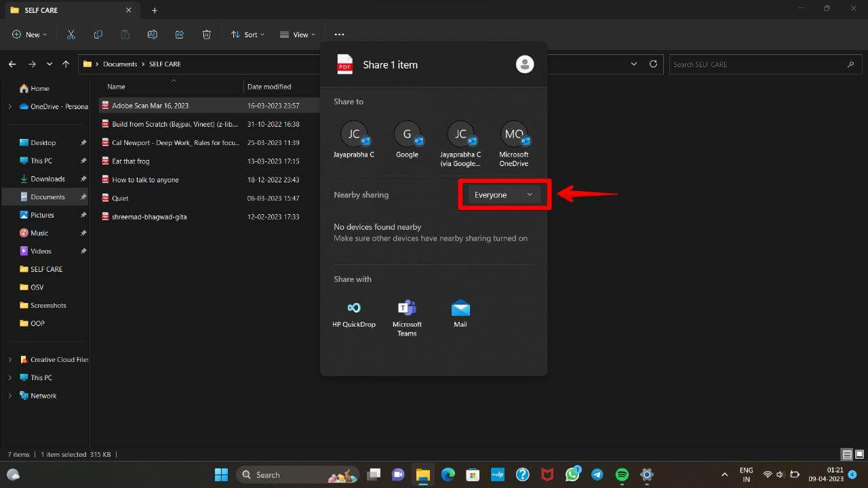This screenshot has height=488, width=868.
Task: Open the See more (three dots) menu
Action: 339,35
